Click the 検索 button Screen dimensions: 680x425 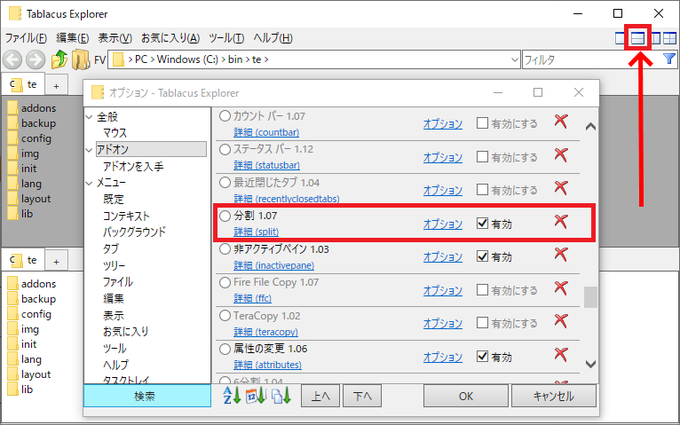pyautogui.click(x=147, y=396)
